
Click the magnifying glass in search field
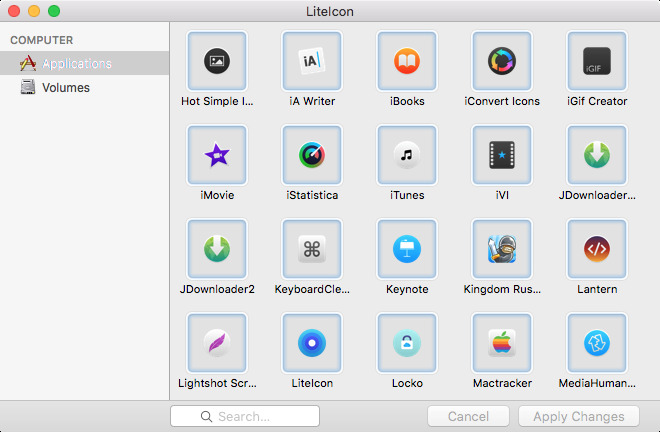(x=206, y=416)
